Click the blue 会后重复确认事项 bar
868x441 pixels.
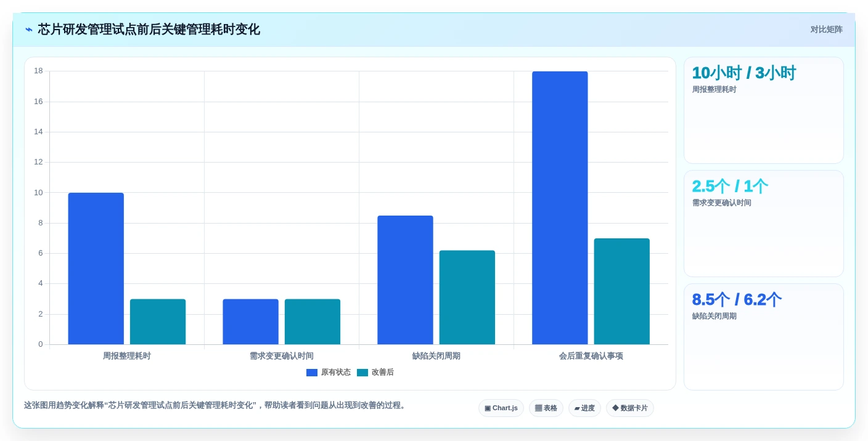tap(560, 208)
